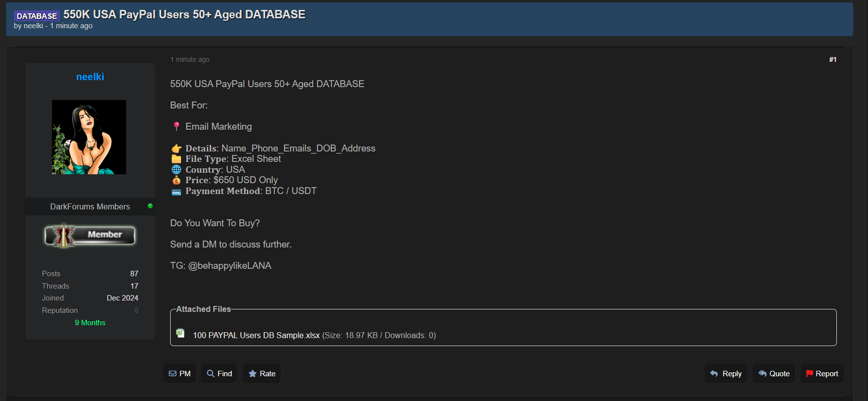Click the Quote double-arrow icon
868x401 pixels.
762,374
